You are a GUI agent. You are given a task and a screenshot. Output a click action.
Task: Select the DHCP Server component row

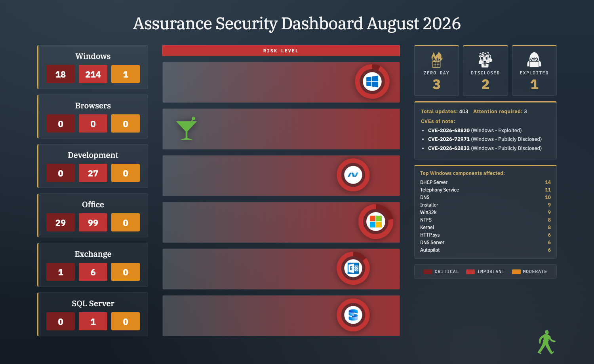click(485, 182)
